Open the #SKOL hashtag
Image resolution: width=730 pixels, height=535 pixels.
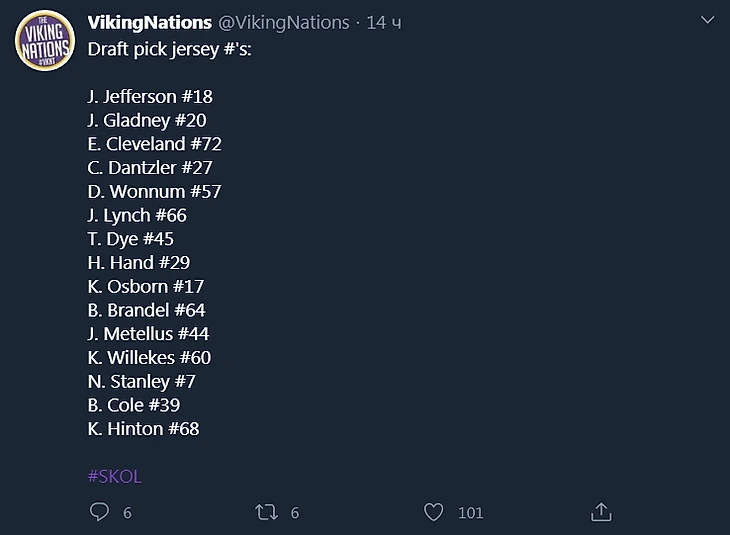tap(114, 477)
